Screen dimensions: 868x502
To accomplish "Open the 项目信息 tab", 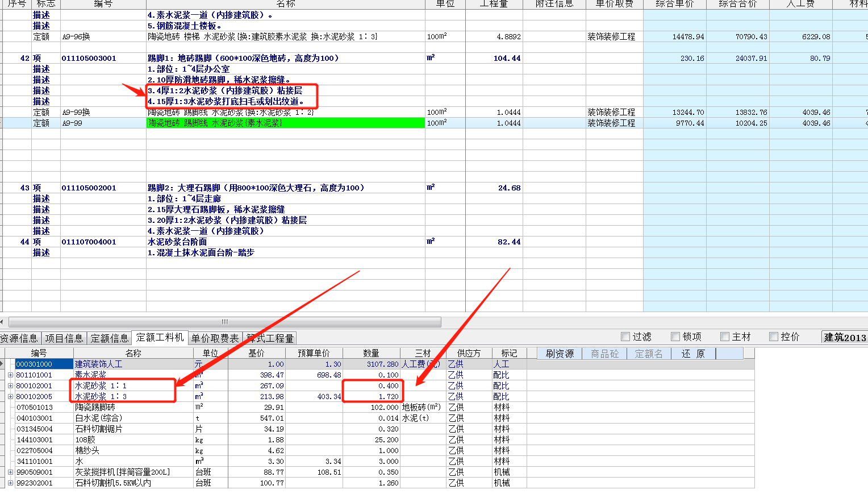I will pos(64,338).
